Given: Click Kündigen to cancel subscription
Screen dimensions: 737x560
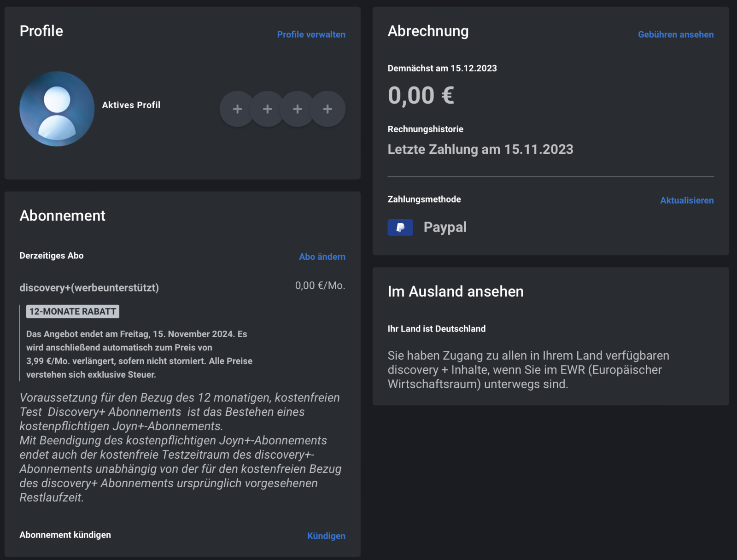Looking at the screenshot, I should tap(326, 536).
